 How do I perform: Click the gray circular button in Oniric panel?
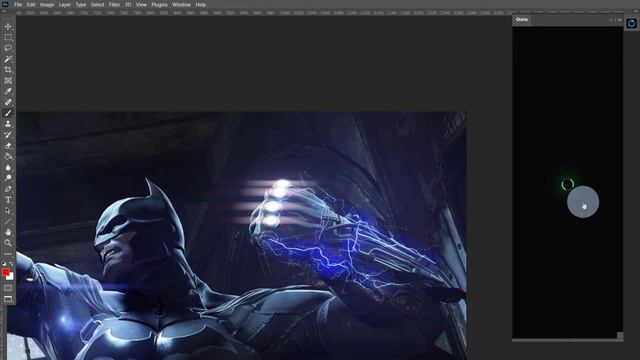pyautogui.click(x=583, y=202)
